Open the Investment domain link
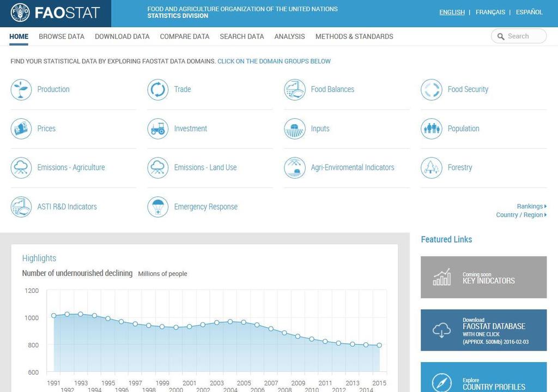Image resolution: width=558 pixels, height=392 pixels. pyautogui.click(x=190, y=128)
